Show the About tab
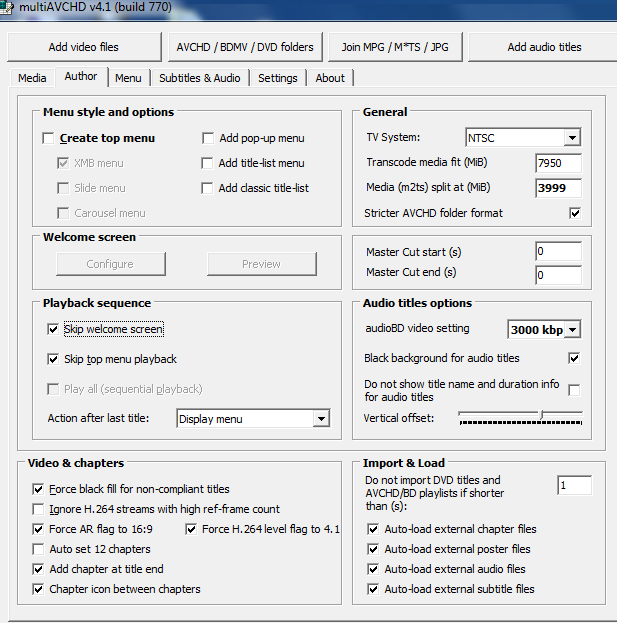 330,78
